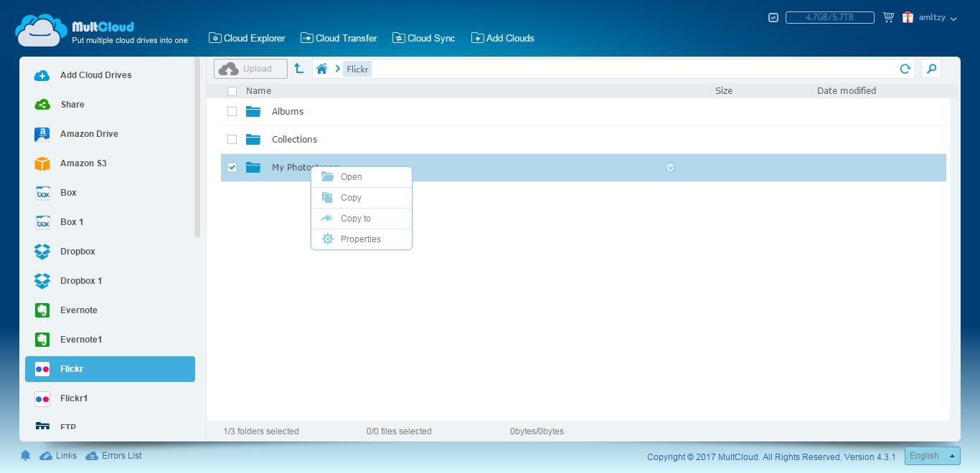Viewport: 980px width, 473px height.
Task: Click the Box service icon
Action: tap(42, 193)
